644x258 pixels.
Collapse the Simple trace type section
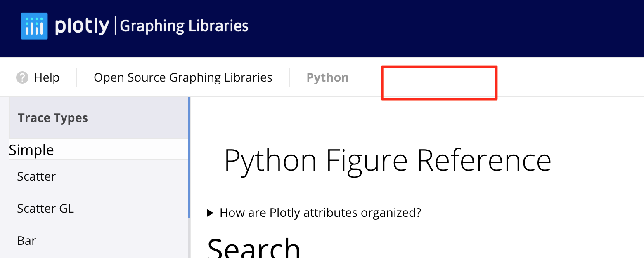point(31,150)
